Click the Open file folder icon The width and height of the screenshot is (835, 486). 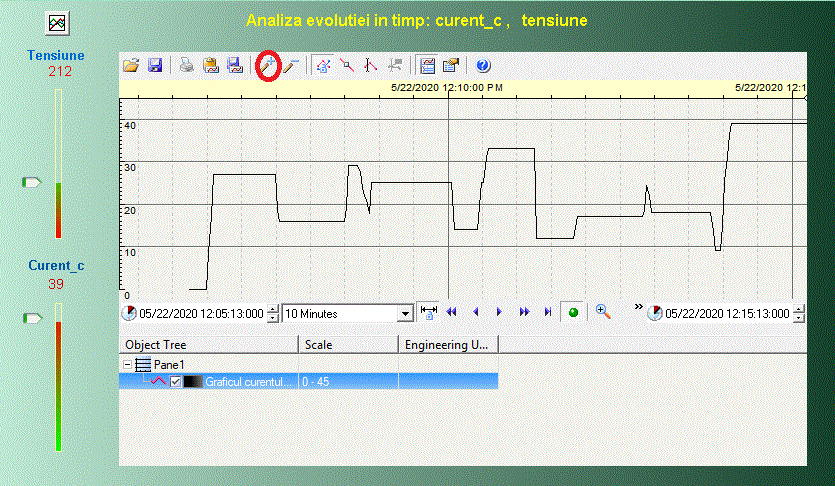[131, 66]
